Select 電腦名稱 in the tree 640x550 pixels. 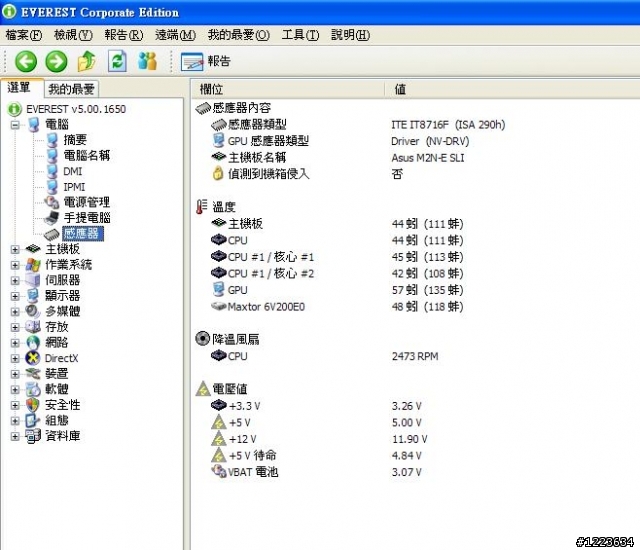pyautogui.click(x=87, y=155)
